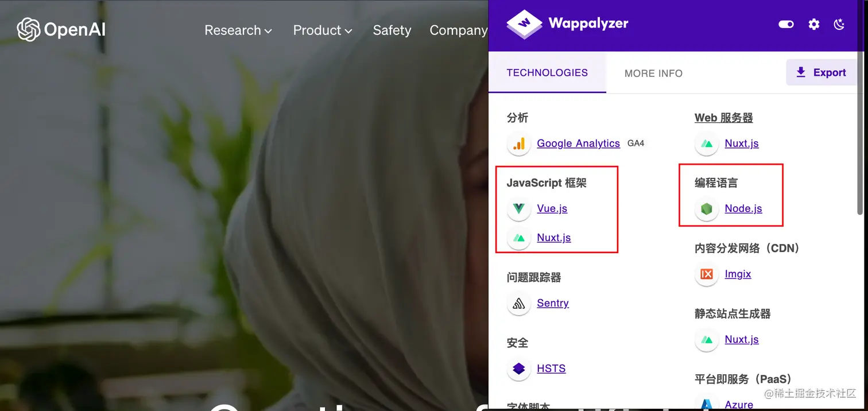Open Nuxt.js link under 静态站点生成器

tap(741, 339)
